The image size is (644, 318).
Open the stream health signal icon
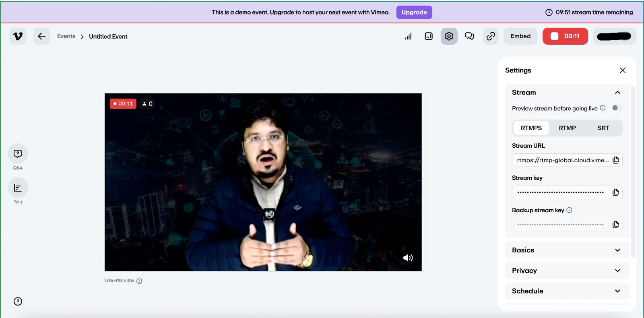click(x=408, y=36)
